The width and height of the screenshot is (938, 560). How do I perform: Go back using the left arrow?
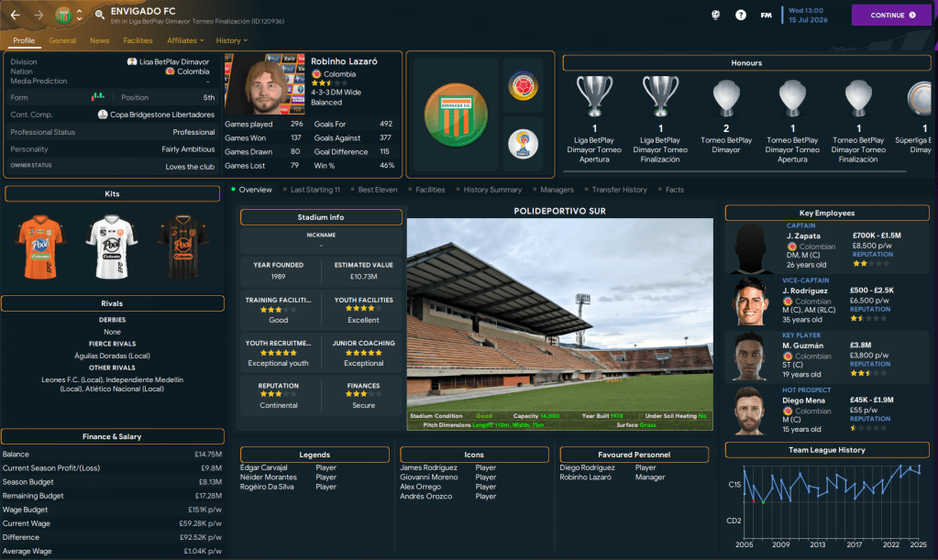(15, 15)
